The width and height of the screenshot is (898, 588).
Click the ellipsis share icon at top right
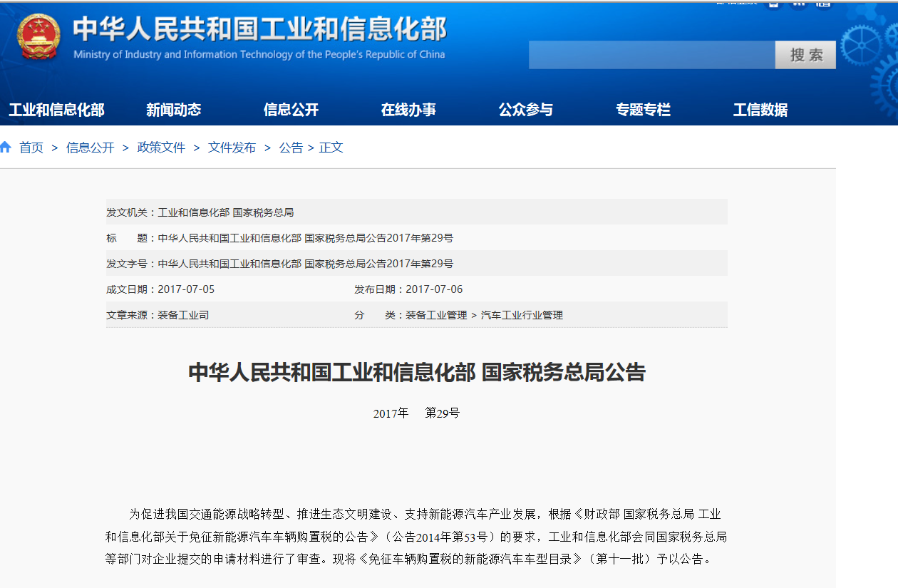[799, 4]
